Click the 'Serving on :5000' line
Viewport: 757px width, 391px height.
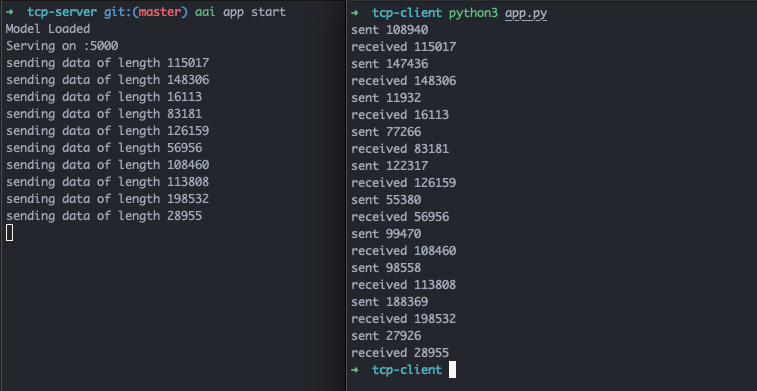[x=62, y=46]
